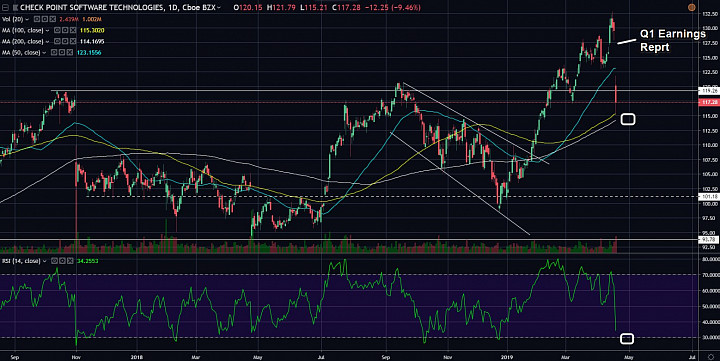Viewport: 720px width, 361px height.
Task: Click the 2018 label on time axis
Action: click(x=136, y=357)
